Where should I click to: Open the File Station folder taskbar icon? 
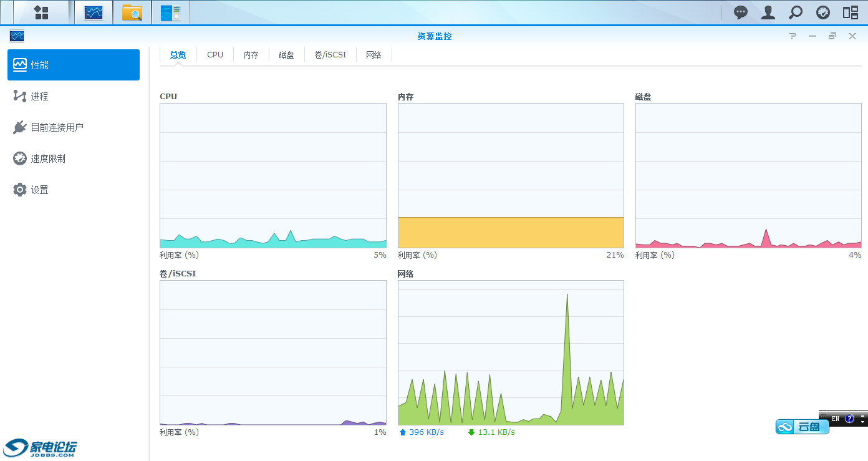pos(132,12)
